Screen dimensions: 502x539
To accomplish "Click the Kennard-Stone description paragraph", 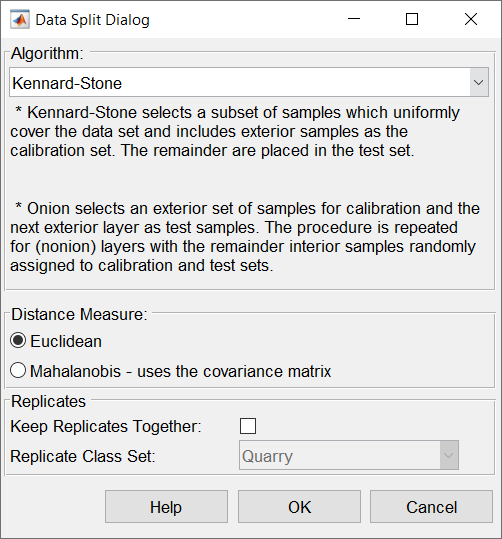I will (235, 132).
